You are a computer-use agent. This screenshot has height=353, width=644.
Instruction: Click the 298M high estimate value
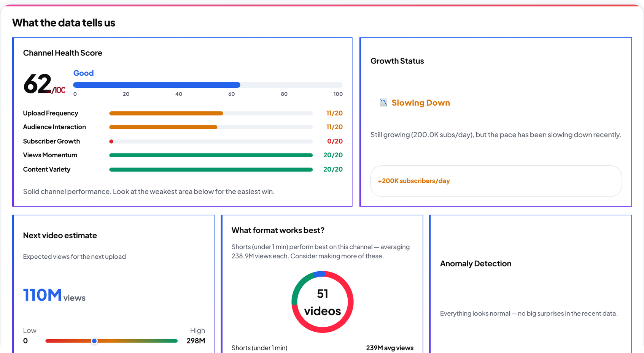[196, 341]
